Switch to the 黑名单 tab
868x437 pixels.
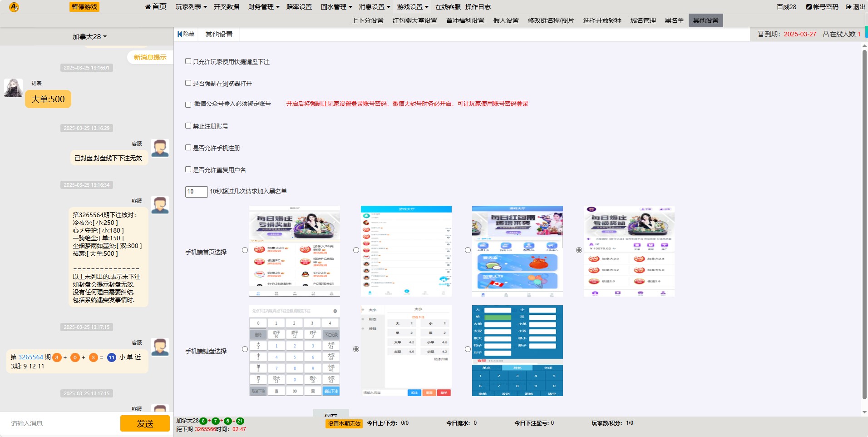[x=674, y=20]
